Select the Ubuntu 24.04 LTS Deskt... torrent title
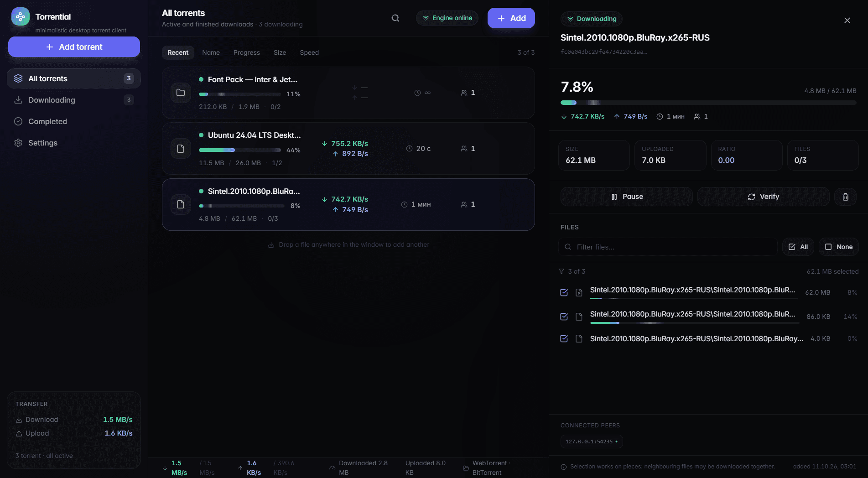The height and width of the screenshot is (478, 868). pos(255,135)
